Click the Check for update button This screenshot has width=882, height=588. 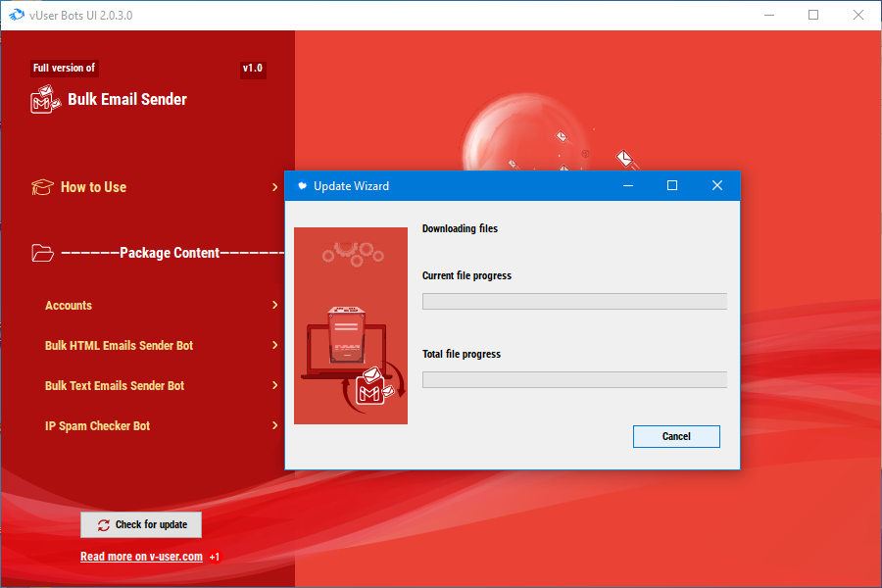(141, 524)
